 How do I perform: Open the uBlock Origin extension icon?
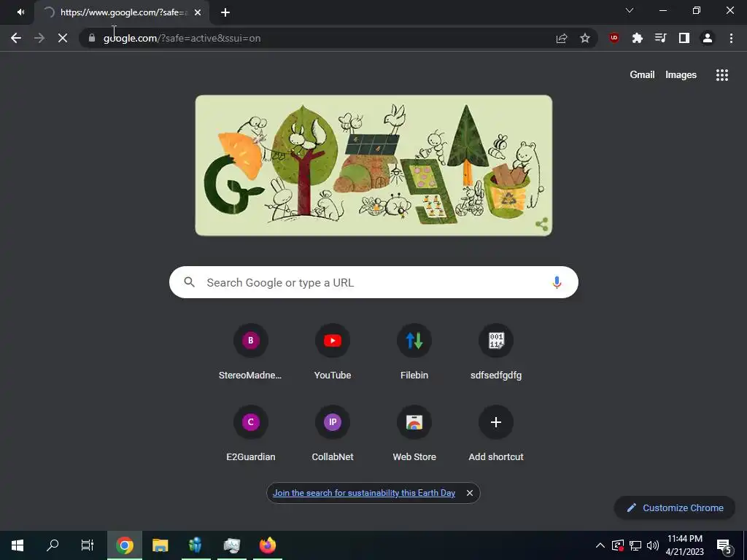pyautogui.click(x=614, y=38)
